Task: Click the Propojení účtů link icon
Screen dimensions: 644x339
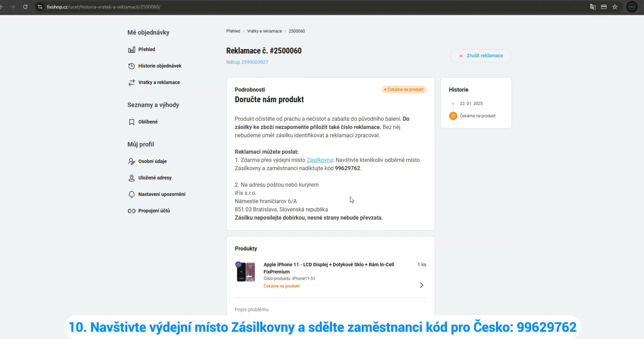Action: click(x=131, y=211)
